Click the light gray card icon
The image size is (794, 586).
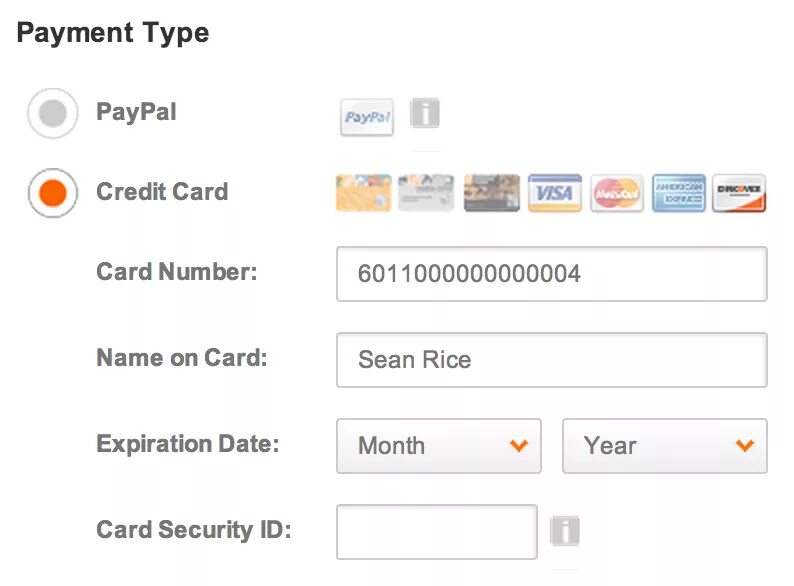point(427,192)
